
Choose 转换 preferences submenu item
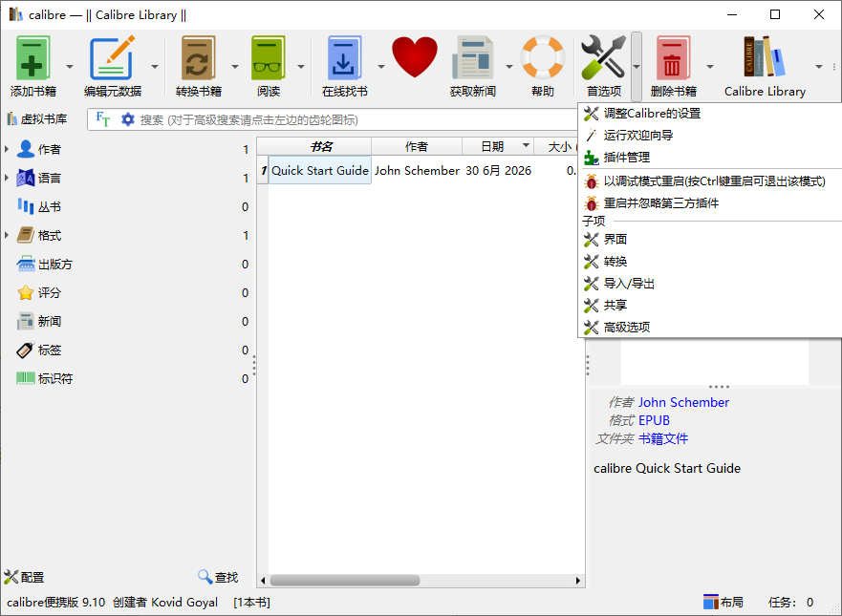pos(710,262)
